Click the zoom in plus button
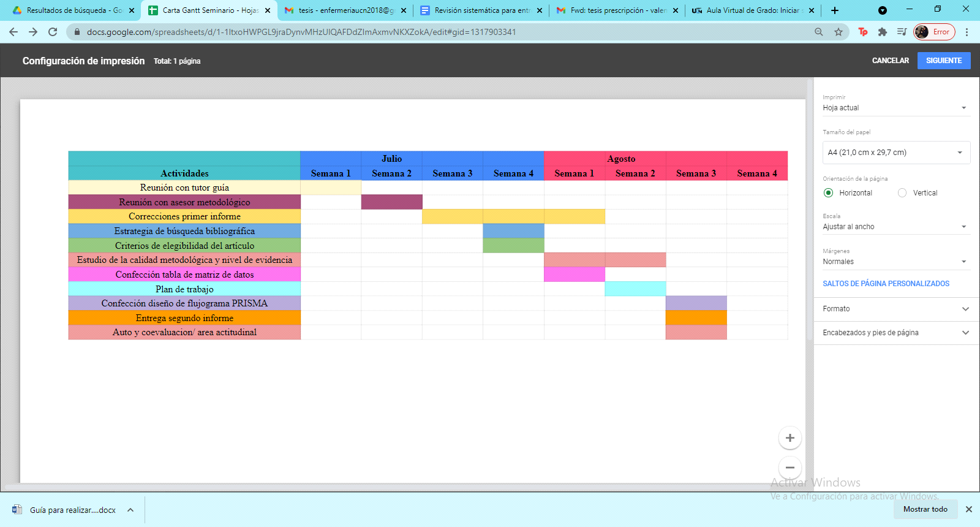The image size is (980, 527). tap(790, 438)
